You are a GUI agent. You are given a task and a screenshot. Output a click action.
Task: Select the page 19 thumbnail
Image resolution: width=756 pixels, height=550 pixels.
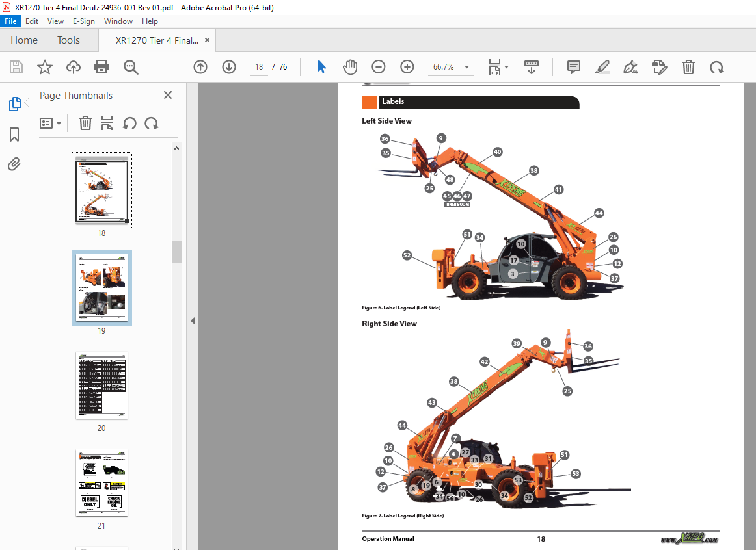[x=101, y=287]
